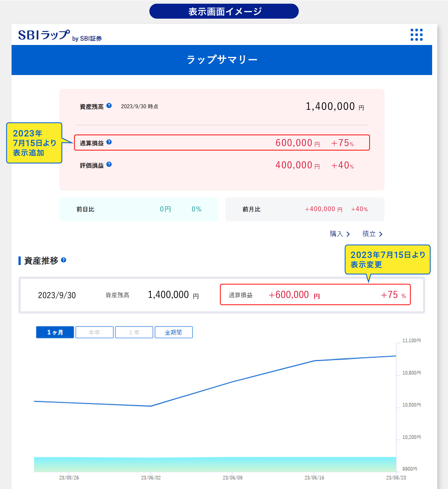Click help icon next to 評価損益
448x489 pixels.
point(109,164)
